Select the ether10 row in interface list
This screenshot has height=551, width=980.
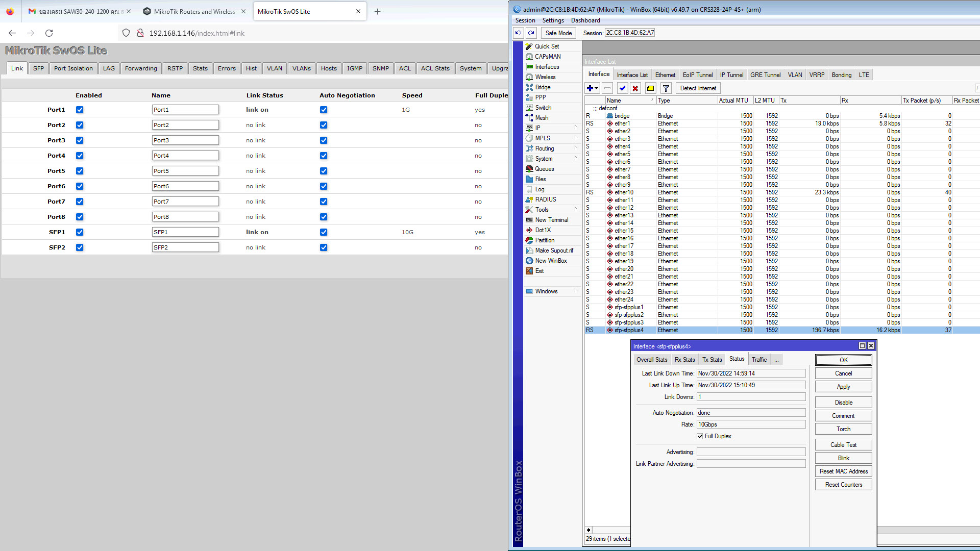point(624,192)
